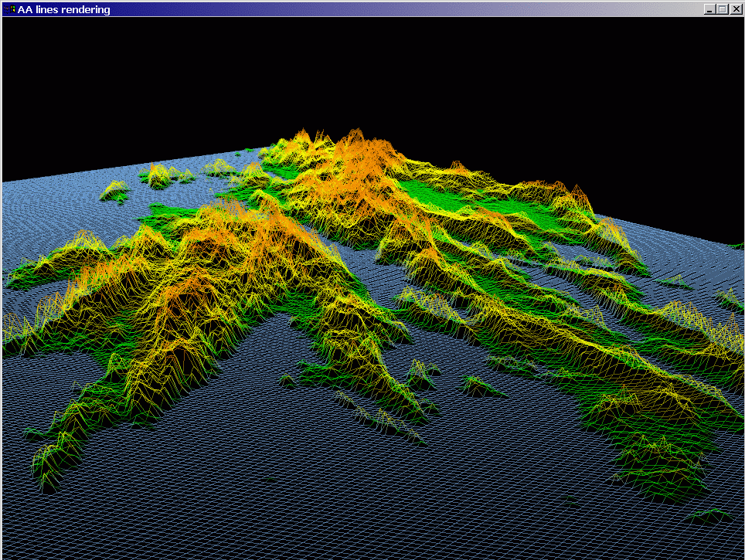The image size is (745, 560).
Task: Maximize the AA lines rendering window
Action: (x=722, y=9)
